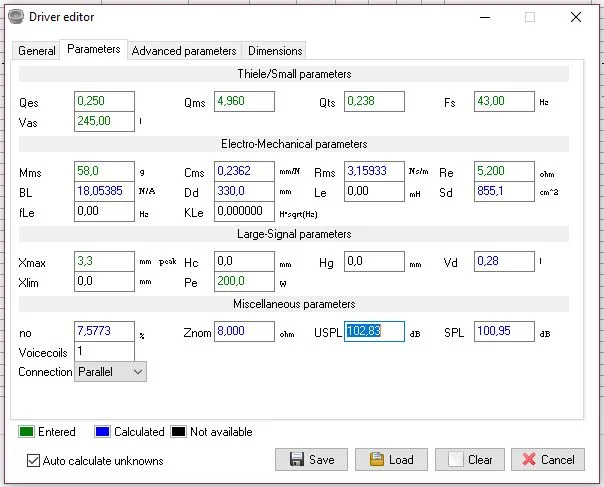Click the green Entered color swatch
This screenshot has width=604, height=487.
26,432
